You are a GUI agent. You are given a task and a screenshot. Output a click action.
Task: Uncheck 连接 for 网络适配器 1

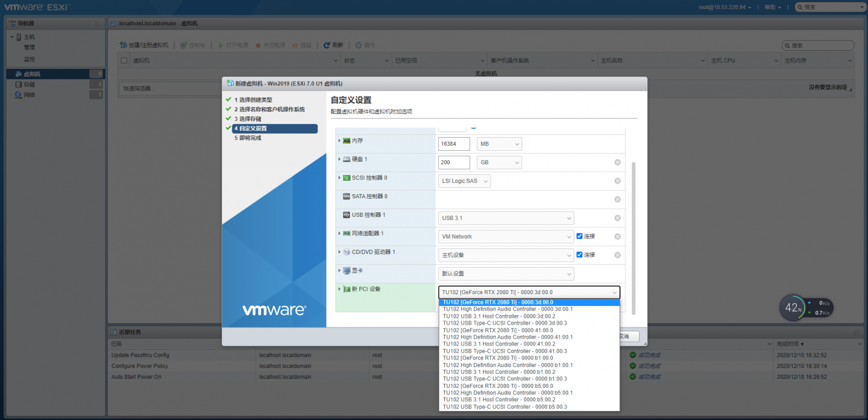click(x=580, y=236)
